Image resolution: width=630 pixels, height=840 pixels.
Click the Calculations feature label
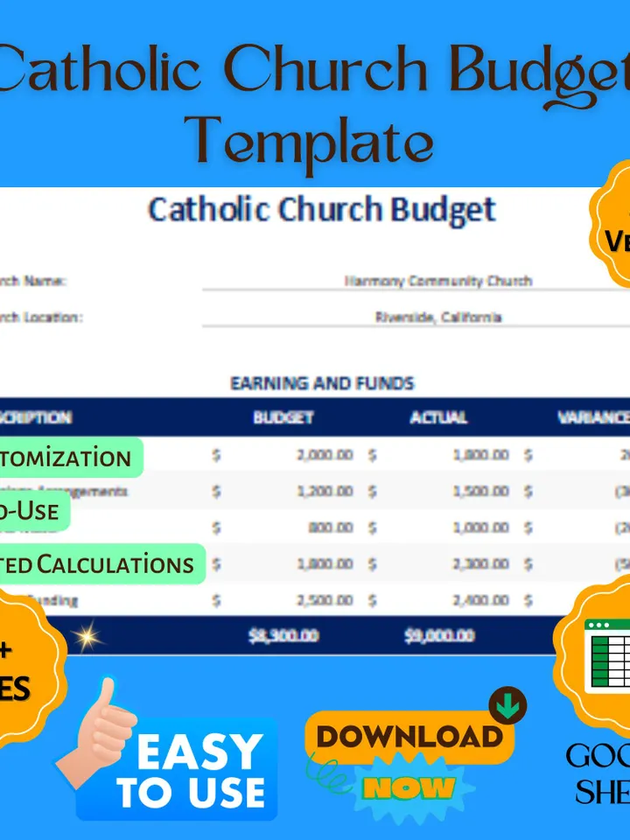[x=103, y=564]
